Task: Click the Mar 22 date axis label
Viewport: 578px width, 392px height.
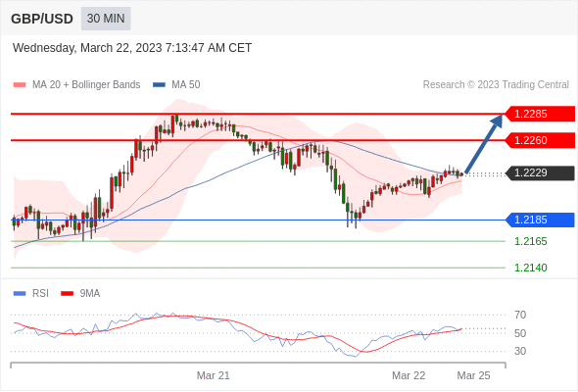Action: tap(409, 375)
